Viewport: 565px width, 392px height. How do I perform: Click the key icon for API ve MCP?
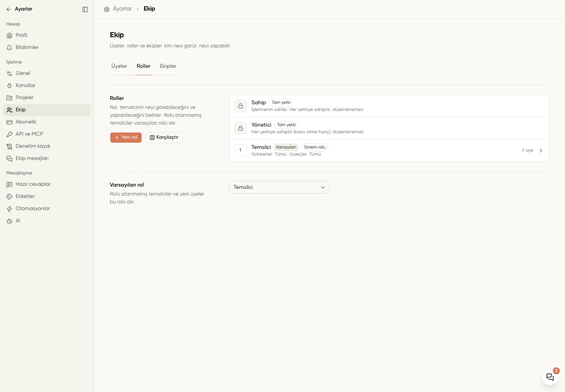click(x=9, y=134)
